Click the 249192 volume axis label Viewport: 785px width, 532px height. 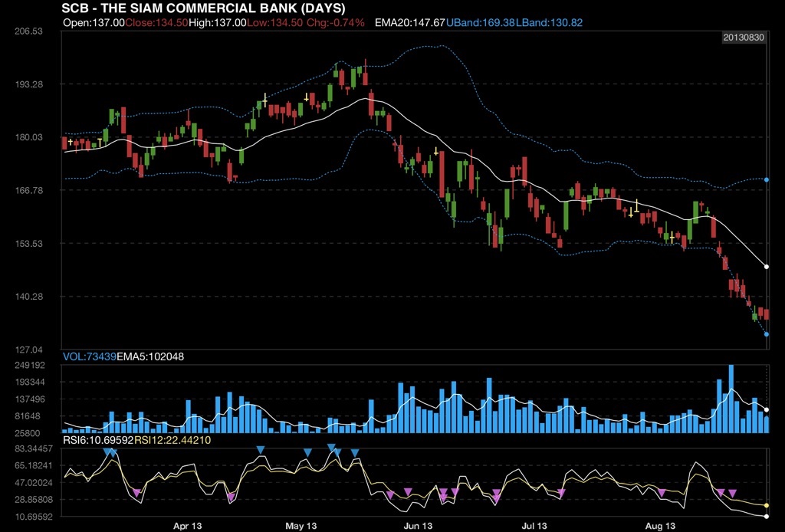click(29, 366)
